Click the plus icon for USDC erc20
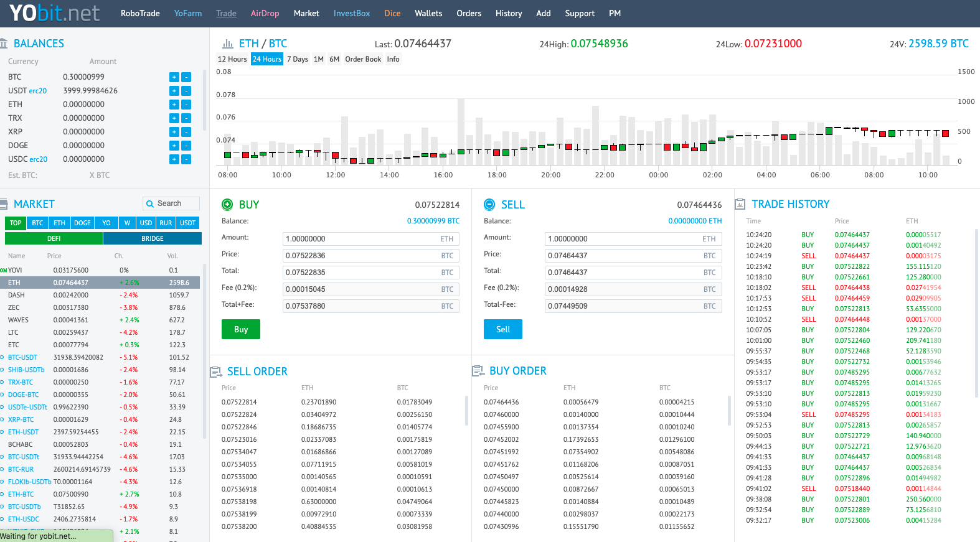 pos(174,159)
